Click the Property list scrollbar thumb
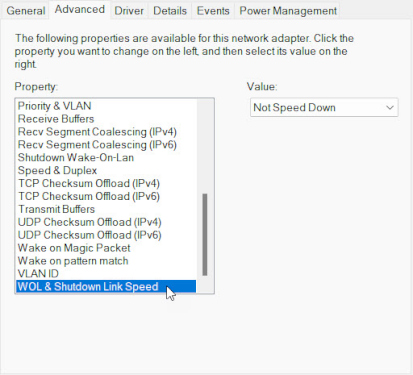The width and height of the screenshot is (413, 375). pyautogui.click(x=205, y=234)
